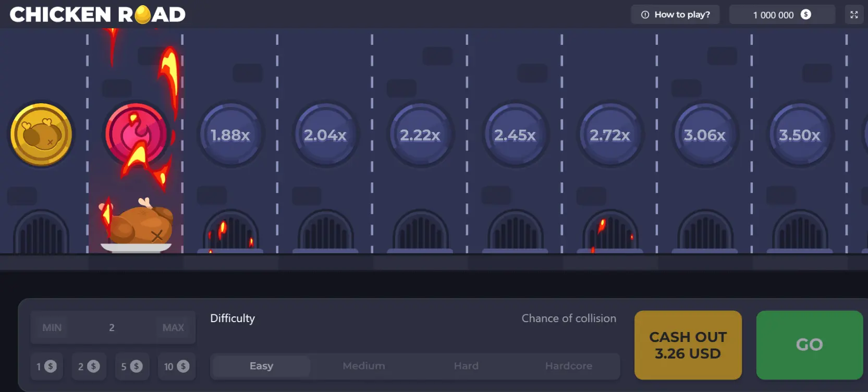Screen dimensions: 868x392
Task: Click the 2.22x multiplier coin
Action: click(x=420, y=135)
